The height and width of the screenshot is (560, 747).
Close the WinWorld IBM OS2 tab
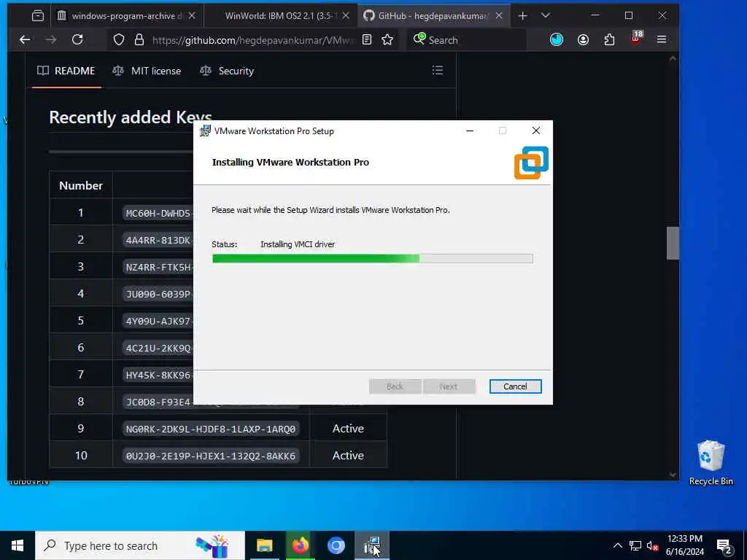click(345, 16)
